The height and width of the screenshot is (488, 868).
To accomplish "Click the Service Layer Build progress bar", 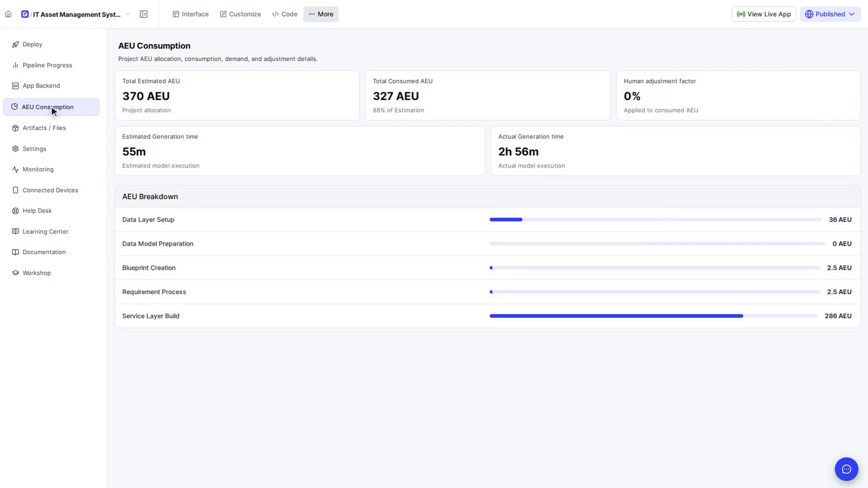I will [653, 316].
